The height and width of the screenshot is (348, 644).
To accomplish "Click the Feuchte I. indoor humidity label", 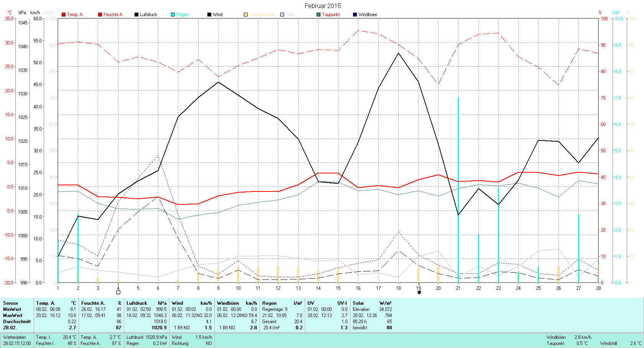I will tap(44, 343).
